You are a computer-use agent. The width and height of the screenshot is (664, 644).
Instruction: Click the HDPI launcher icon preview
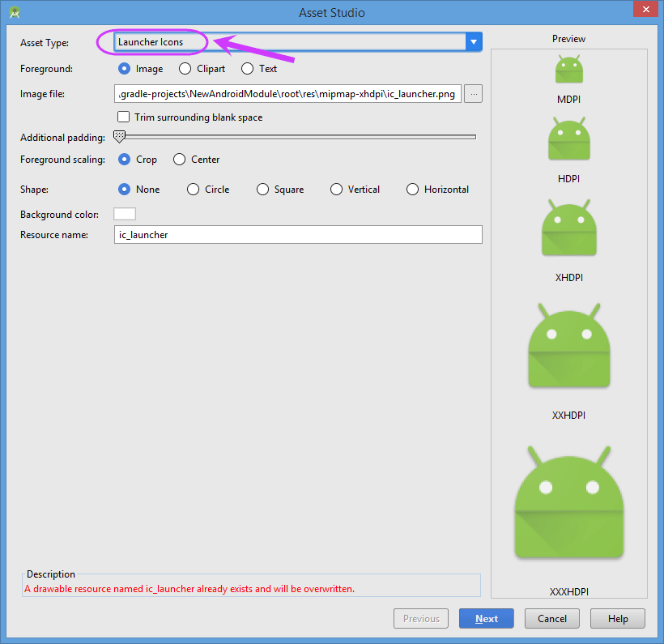coord(568,139)
